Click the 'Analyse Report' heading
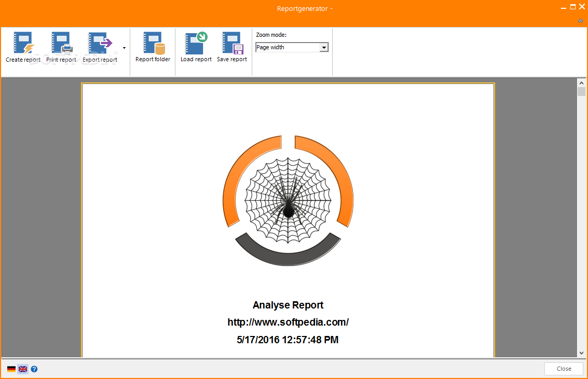Screen dimensions: 588x379 pyautogui.click(x=288, y=305)
